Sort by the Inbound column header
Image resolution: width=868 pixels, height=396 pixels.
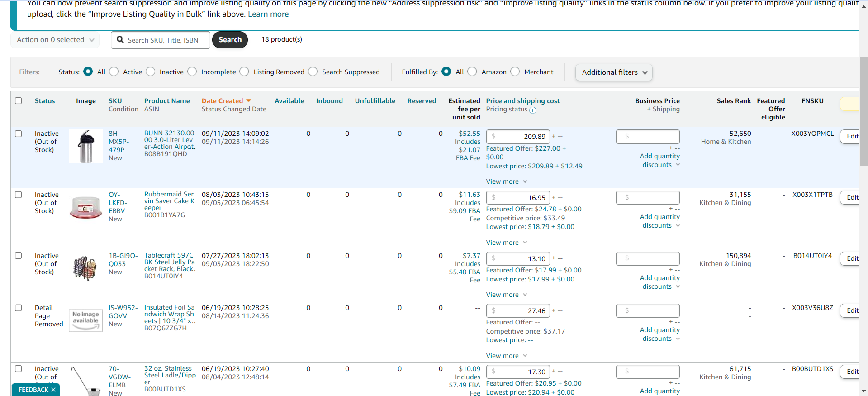[x=329, y=101]
